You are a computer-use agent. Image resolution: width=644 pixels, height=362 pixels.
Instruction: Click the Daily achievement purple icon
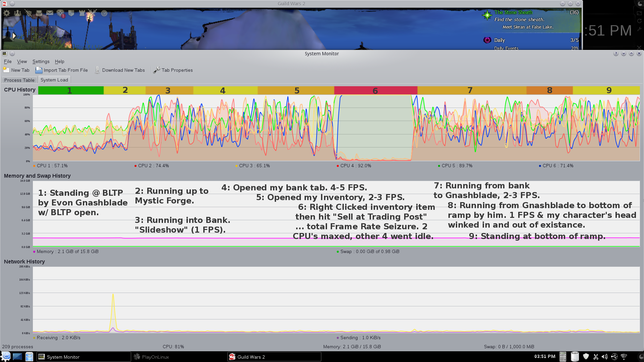487,40
